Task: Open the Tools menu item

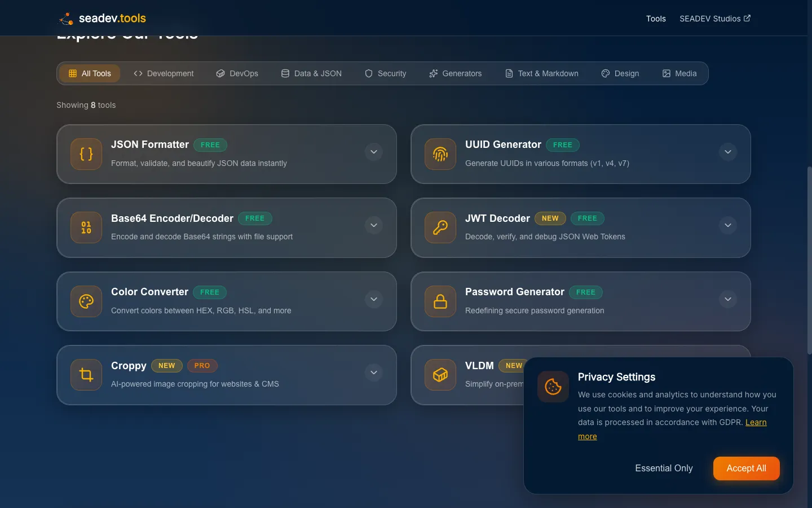Action: tap(656, 19)
